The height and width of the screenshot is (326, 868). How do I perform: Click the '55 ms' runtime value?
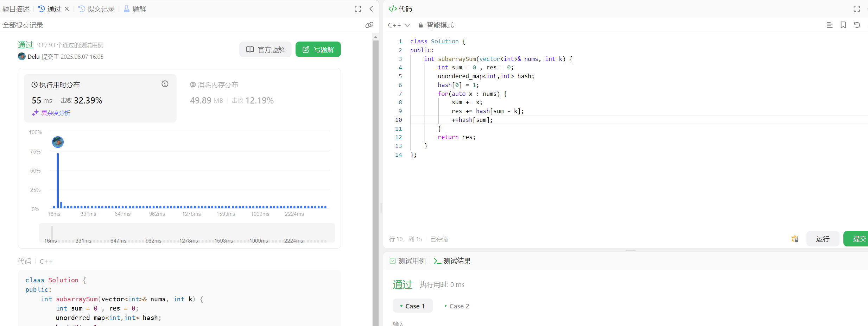pos(42,100)
